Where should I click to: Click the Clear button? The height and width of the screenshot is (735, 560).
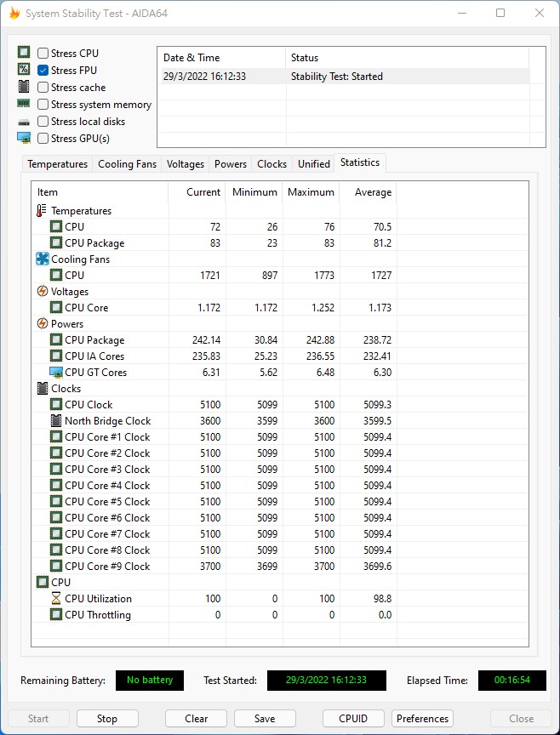pyautogui.click(x=196, y=719)
